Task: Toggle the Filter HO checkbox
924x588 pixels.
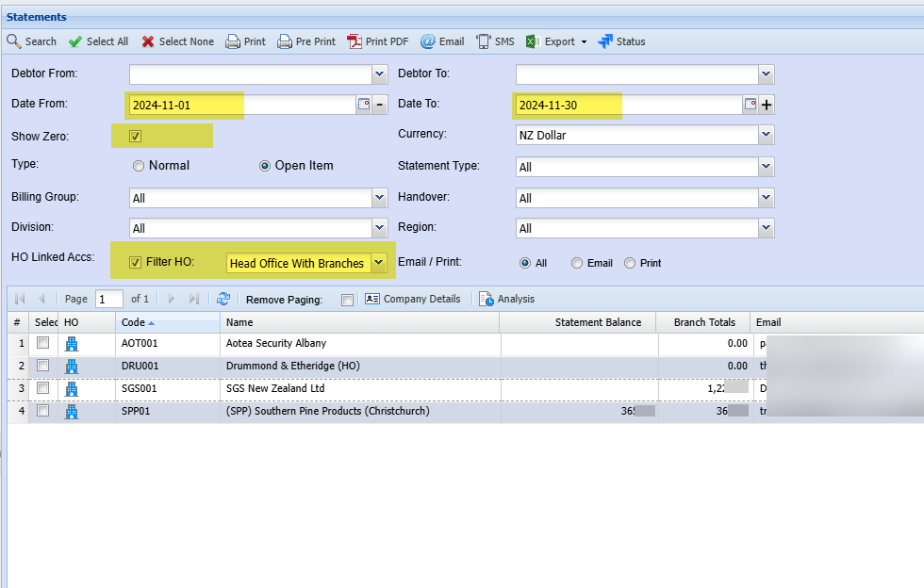Action: pyautogui.click(x=136, y=263)
